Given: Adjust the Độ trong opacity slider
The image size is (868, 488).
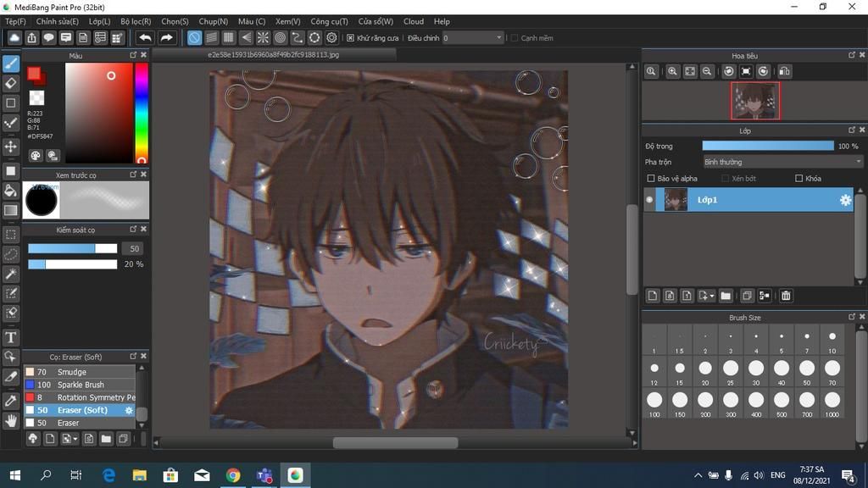Looking at the screenshot, I should 768,146.
